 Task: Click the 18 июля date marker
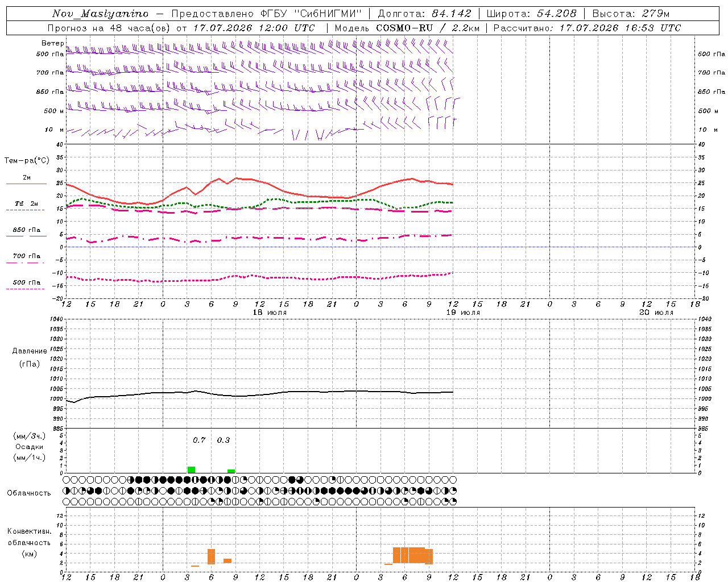click(x=270, y=313)
